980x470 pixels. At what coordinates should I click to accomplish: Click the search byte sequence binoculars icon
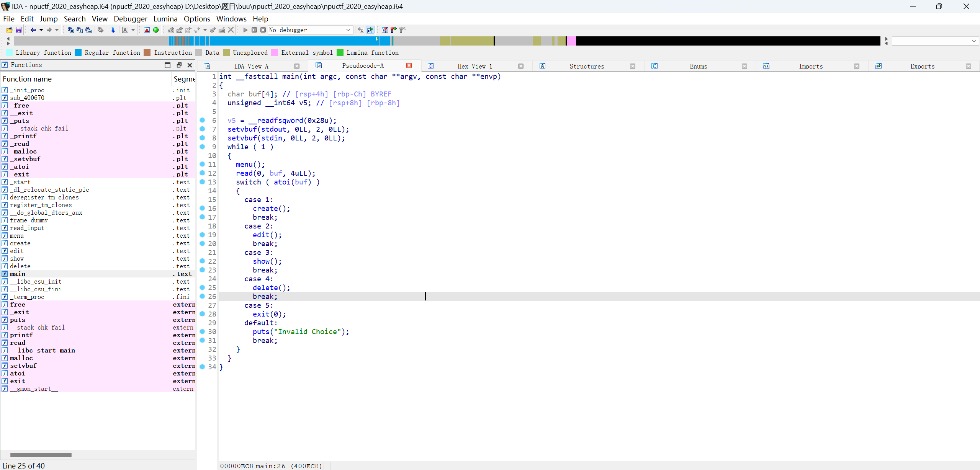[x=88, y=30]
